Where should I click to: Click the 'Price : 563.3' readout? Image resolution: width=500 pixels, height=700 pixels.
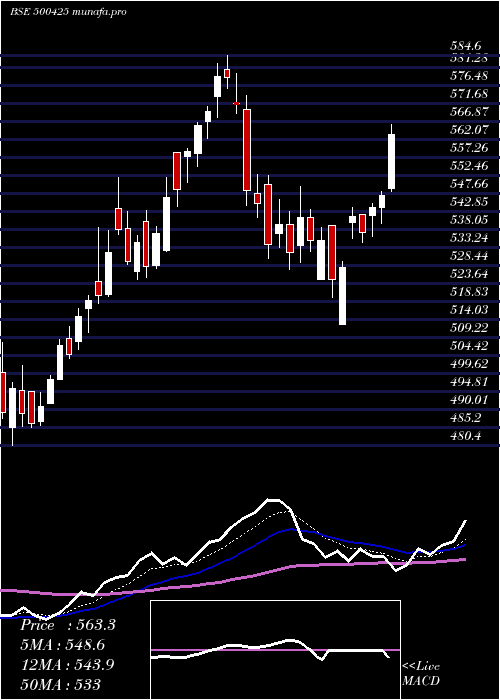(68, 625)
